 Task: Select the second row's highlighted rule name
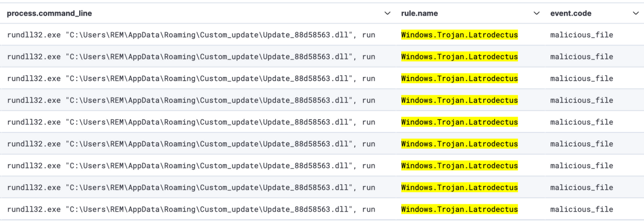click(459, 57)
